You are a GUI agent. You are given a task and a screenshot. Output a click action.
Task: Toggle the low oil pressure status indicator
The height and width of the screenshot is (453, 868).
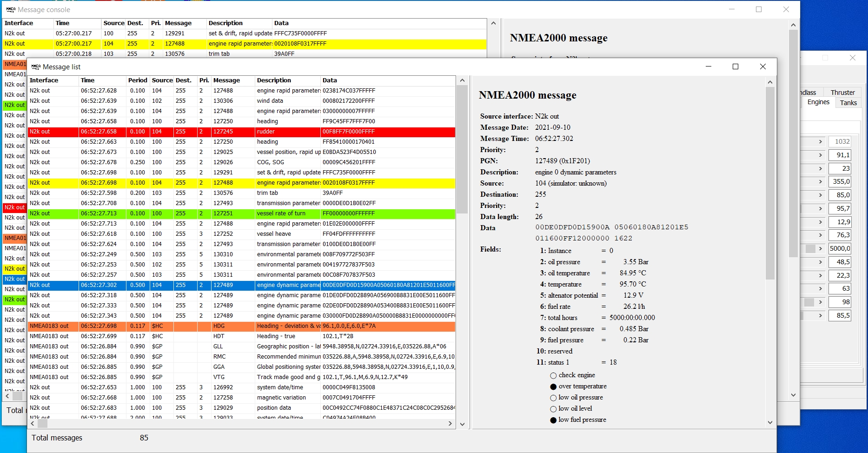pyautogui.click(x=553, y=398)
